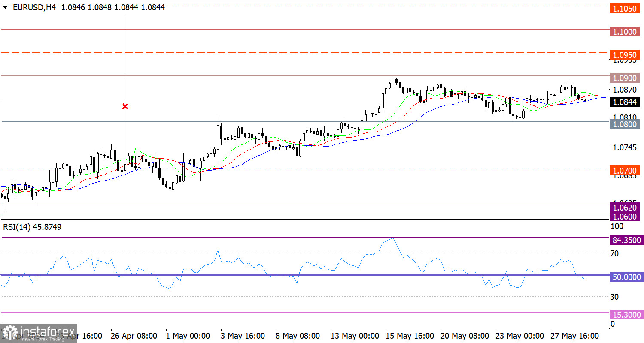Click the RSI(14) 45.8749 indicator label

coord(32,227)
